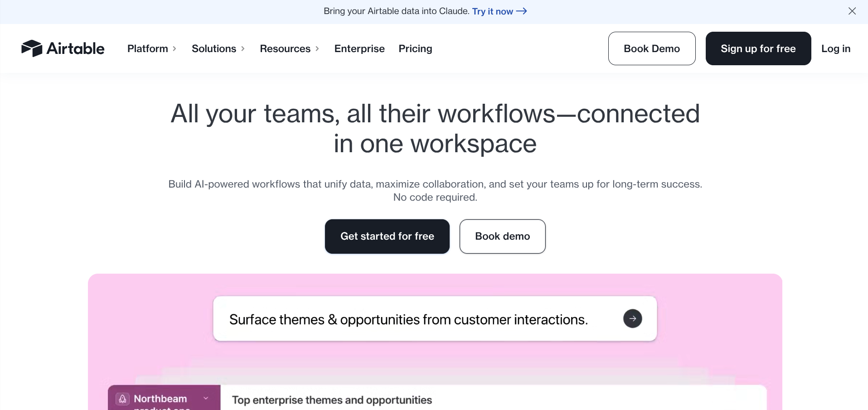
Task: Click the dark arrow button in prompt box
Action: tap(633, 318)
